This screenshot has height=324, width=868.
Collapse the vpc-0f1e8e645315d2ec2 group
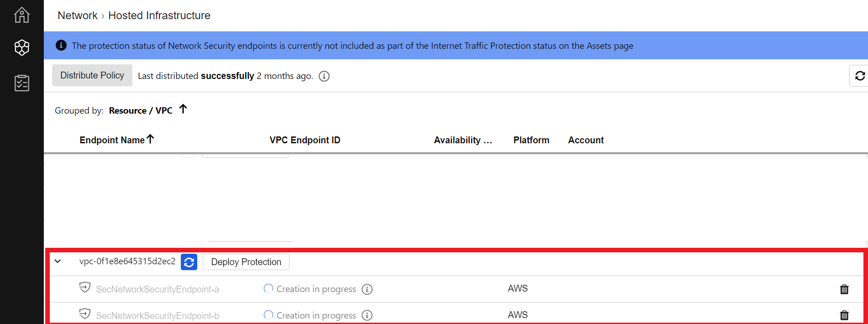58,261
